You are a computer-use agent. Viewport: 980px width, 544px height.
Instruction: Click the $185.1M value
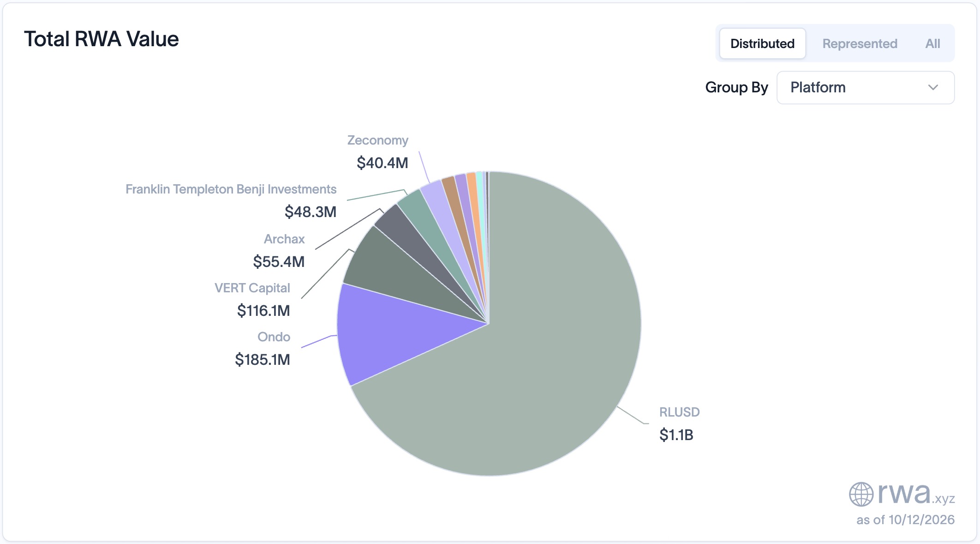tap(263, 359)
